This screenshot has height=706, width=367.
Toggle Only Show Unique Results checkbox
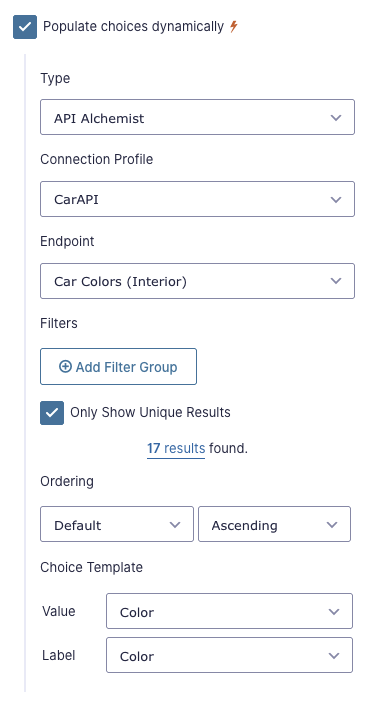pyautogui.click(x=52, y=413)
